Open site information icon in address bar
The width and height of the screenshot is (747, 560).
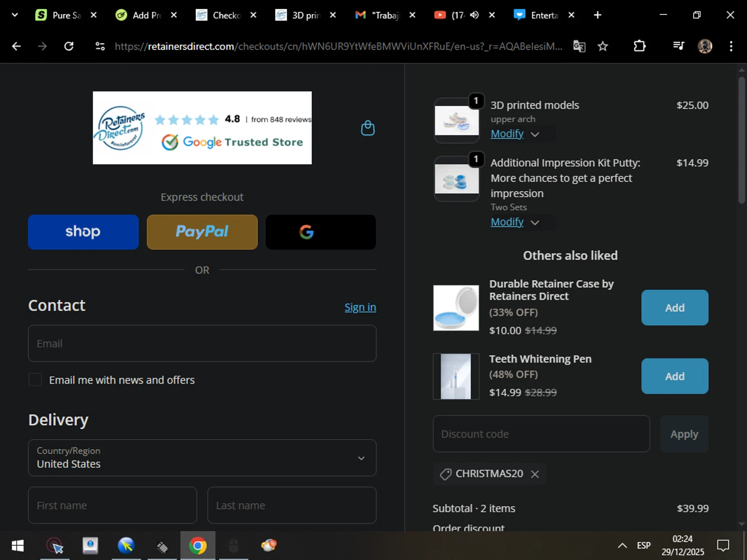click(100, 46)
